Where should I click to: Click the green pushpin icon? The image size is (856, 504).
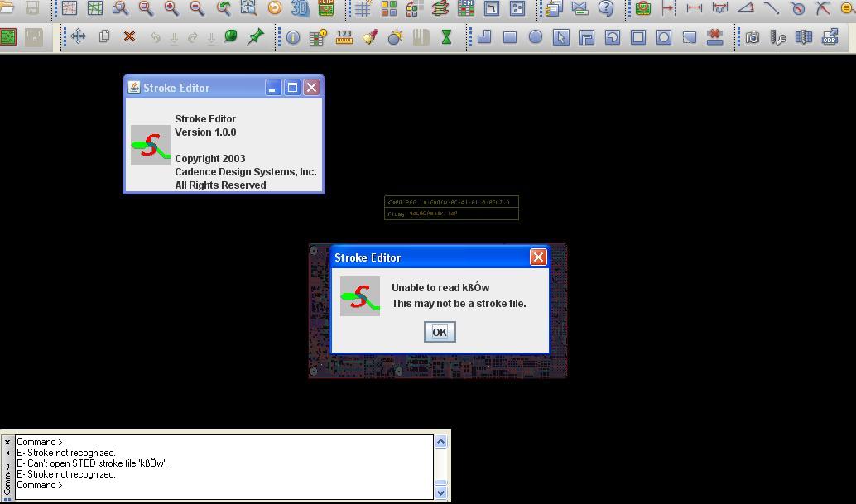pos(256,37)
